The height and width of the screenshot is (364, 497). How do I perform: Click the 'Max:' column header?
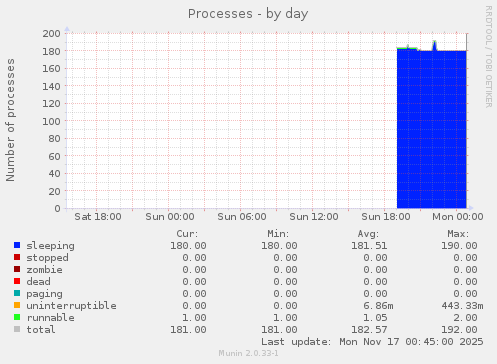click(458, 234)
